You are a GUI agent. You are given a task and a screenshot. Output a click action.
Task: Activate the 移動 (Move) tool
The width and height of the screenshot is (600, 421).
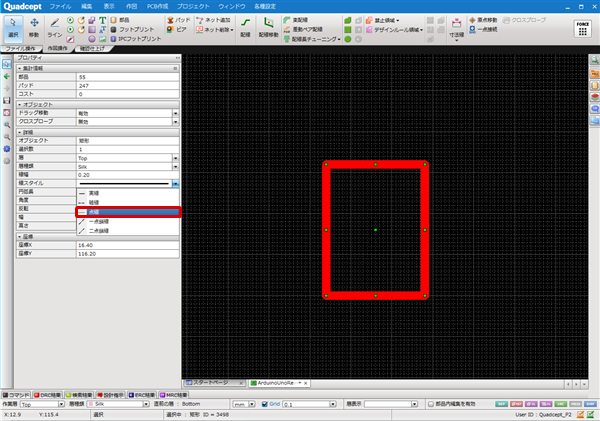(x=35, y=26)
